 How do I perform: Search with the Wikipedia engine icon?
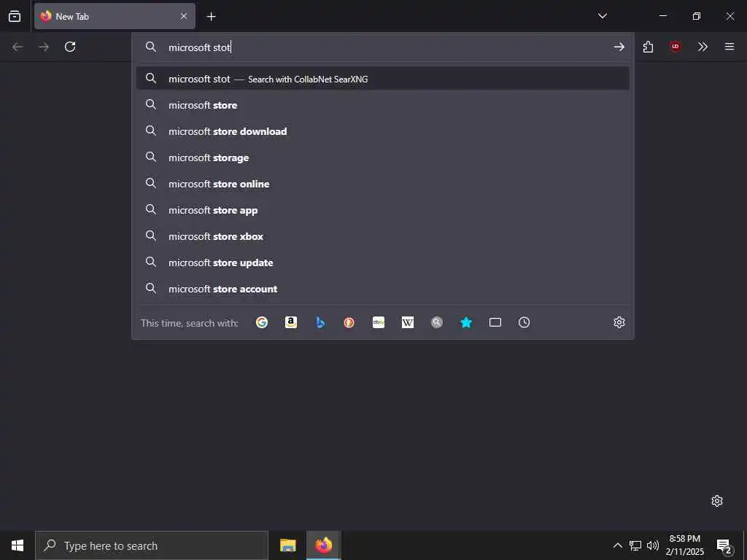click(408, 322)
